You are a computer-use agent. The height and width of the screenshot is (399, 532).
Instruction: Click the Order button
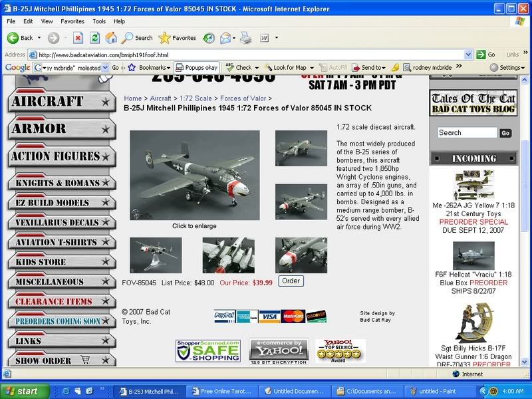291,281
